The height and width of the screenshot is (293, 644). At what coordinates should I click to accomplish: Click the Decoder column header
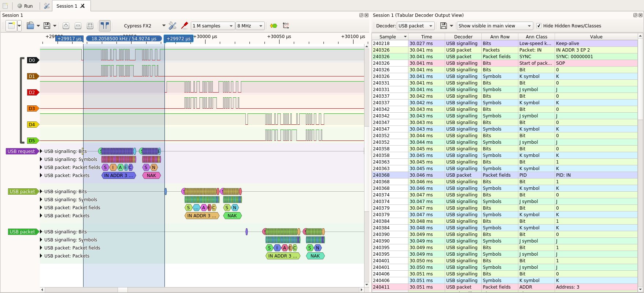463,37
